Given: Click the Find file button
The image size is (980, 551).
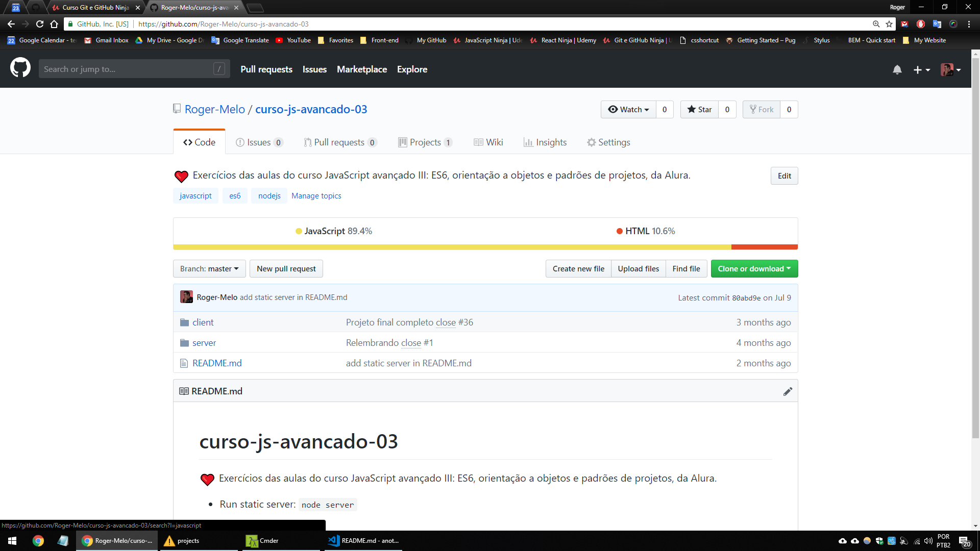Looking at the screenshot, I should click(x=687, y=269).
